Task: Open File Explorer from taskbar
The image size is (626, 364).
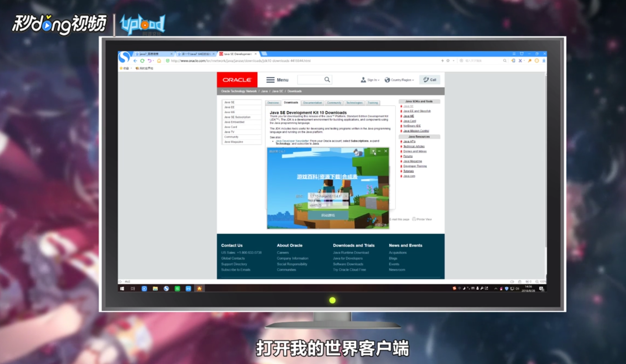Action: pyautogui.click(x=155, y=288)
